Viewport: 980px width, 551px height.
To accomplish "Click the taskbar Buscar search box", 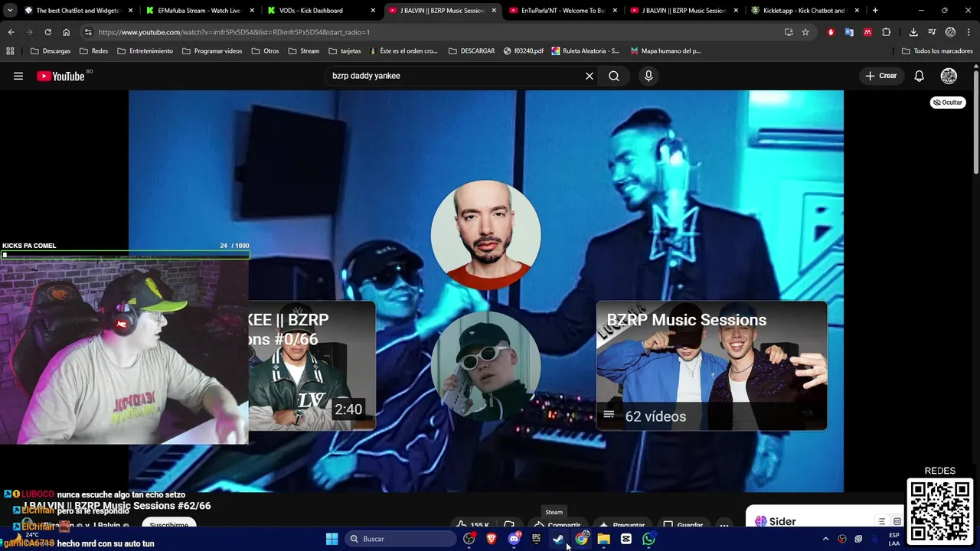I will click(400, 539).
